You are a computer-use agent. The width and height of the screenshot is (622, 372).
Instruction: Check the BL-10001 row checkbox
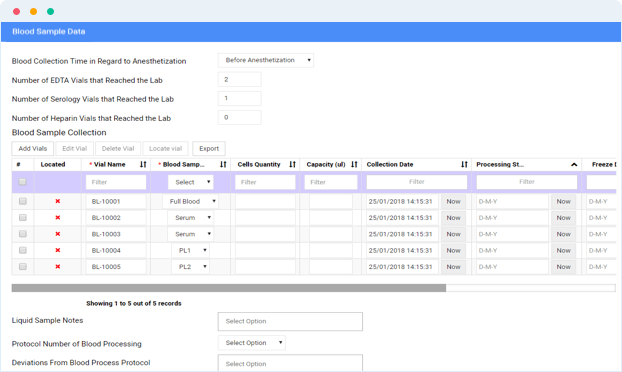point(23,201)
